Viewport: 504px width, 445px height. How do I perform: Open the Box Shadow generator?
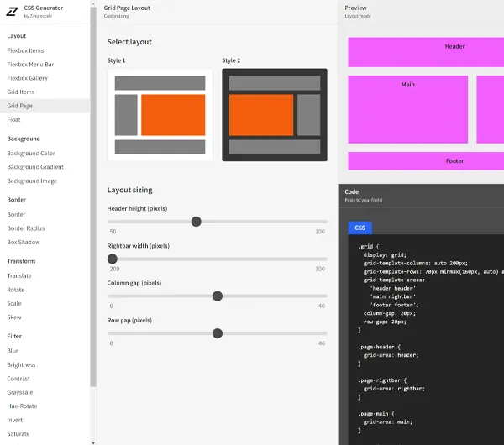(24, 242)
